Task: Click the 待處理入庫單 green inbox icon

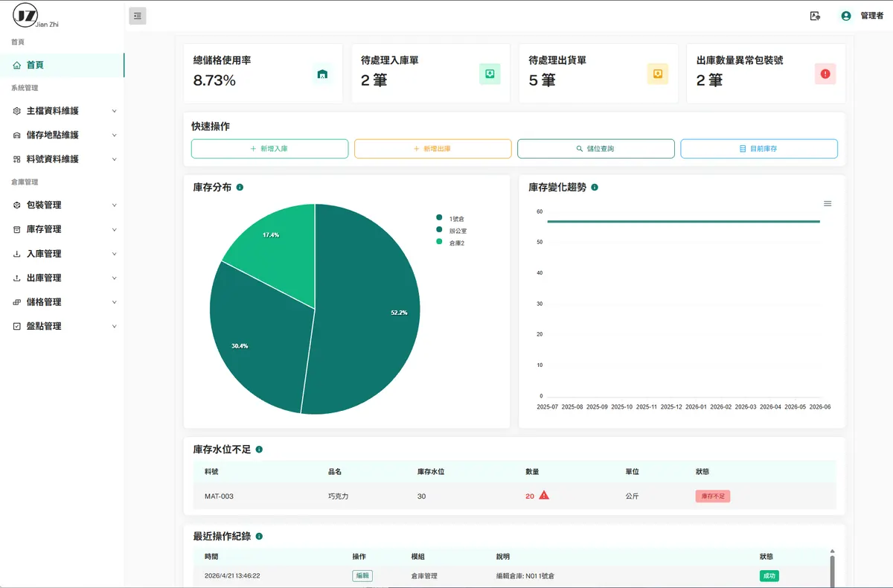Action: [490, 74]
